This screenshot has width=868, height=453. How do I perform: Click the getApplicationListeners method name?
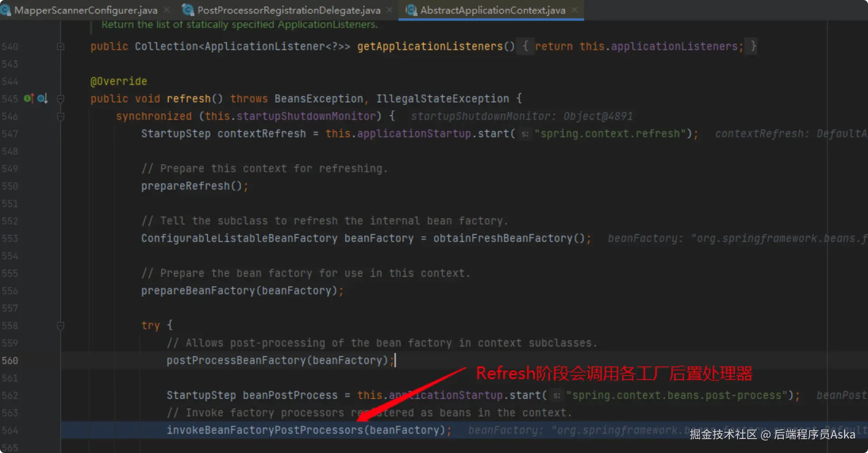click(x=430, y=46)
